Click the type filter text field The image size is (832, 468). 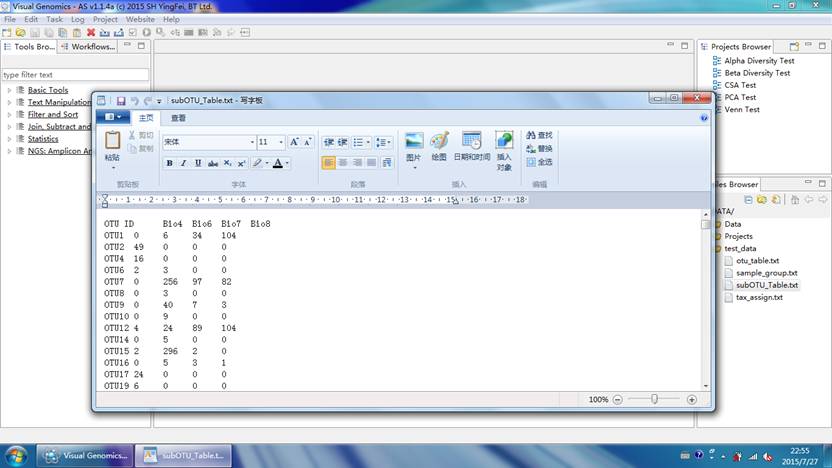75,74
